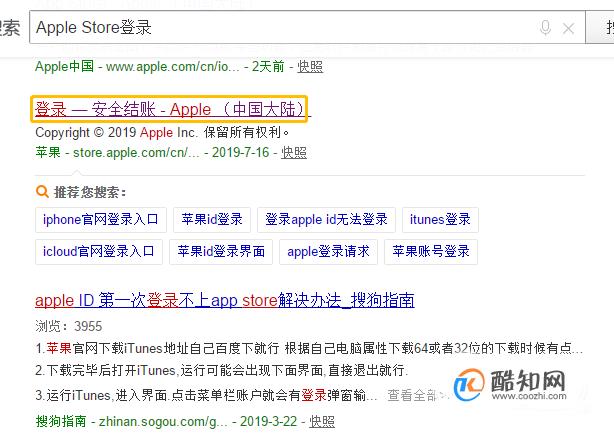Choose the 苹果id登录界面 suggestion
Image resolution: width=614 pixels, height=439 pixels.
pyautogui.click(x=221, y=252)
